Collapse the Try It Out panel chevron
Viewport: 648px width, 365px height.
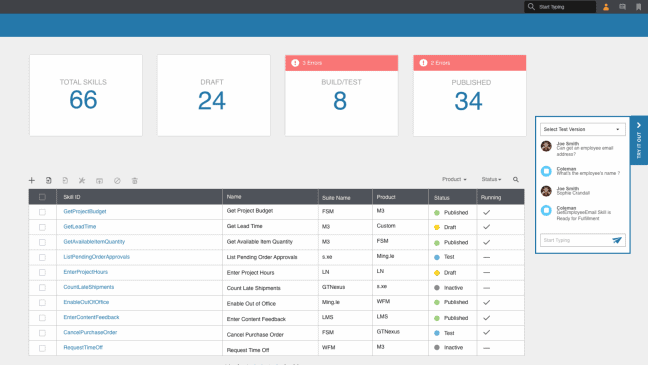click(639, 125)
